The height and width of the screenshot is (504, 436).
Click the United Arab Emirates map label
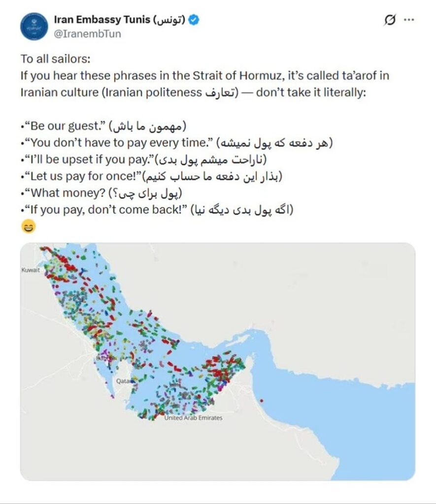point(194,418)
